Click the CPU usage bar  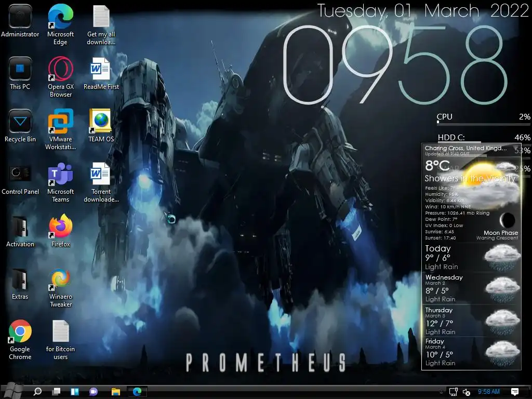click(484, 124)
